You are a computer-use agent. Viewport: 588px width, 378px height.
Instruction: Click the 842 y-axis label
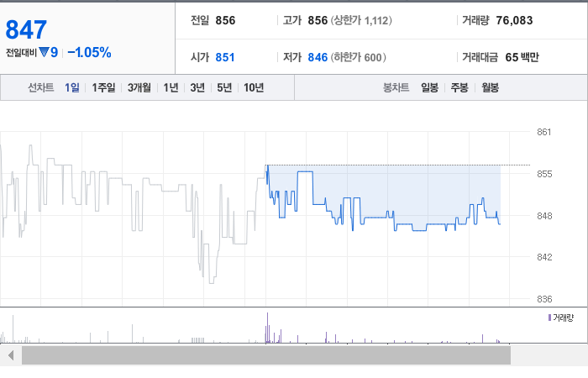coord(544,257)
